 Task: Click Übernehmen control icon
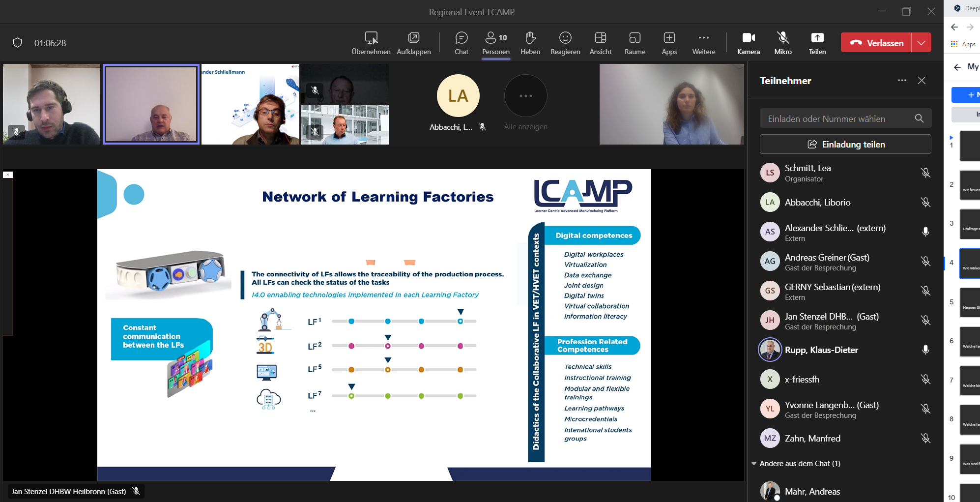pyautogui.click(x=371, y=43)
